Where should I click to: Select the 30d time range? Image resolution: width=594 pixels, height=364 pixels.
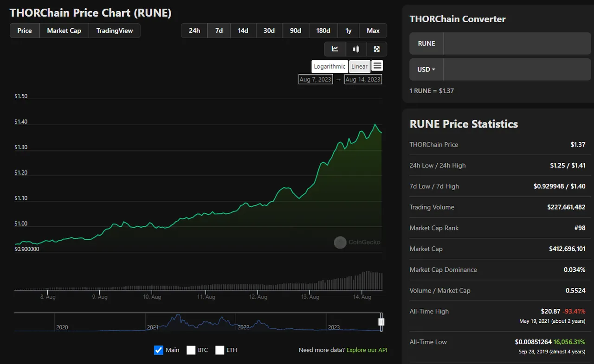pyautogui.click(x=269, y=31)
